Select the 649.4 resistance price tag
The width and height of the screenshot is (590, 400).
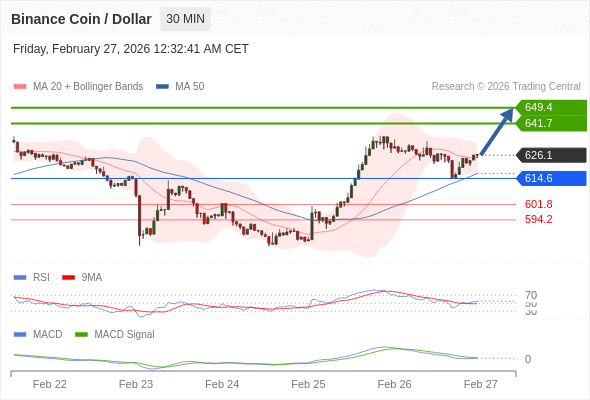pos(551,107)
